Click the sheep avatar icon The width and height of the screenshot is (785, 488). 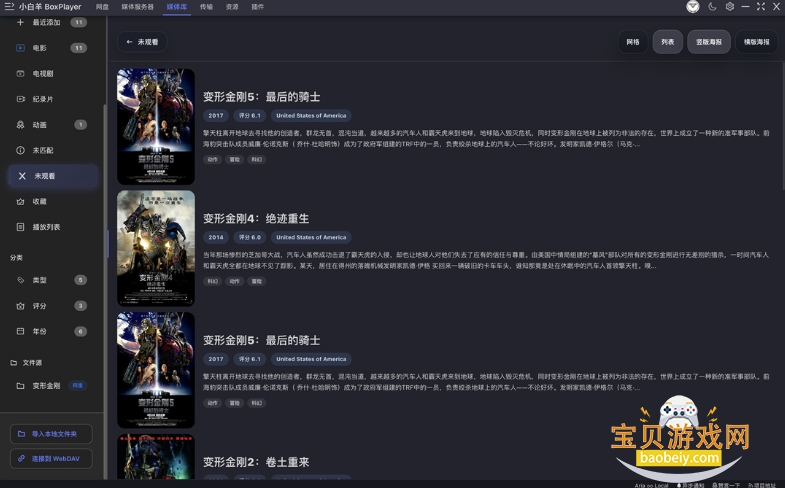tap(693, 7)
